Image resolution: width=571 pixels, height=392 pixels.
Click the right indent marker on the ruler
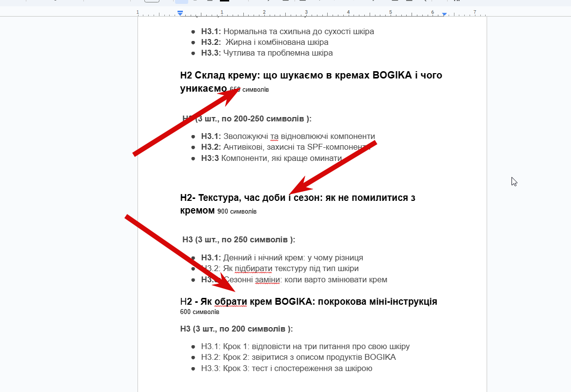[444, 14]
